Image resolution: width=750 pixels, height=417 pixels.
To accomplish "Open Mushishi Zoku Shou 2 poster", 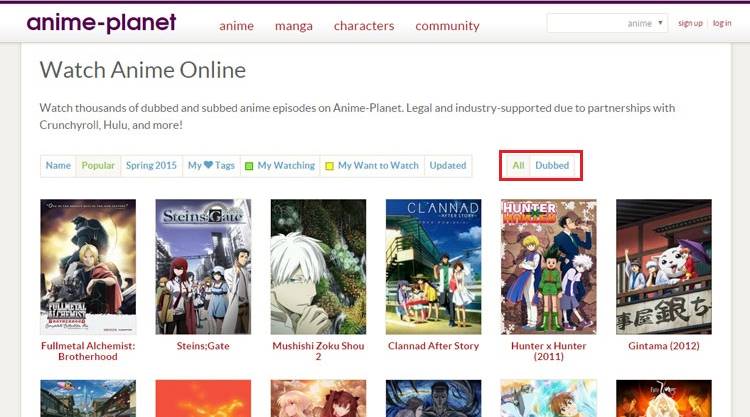I will pyautogui.click(x=318, y=267).
